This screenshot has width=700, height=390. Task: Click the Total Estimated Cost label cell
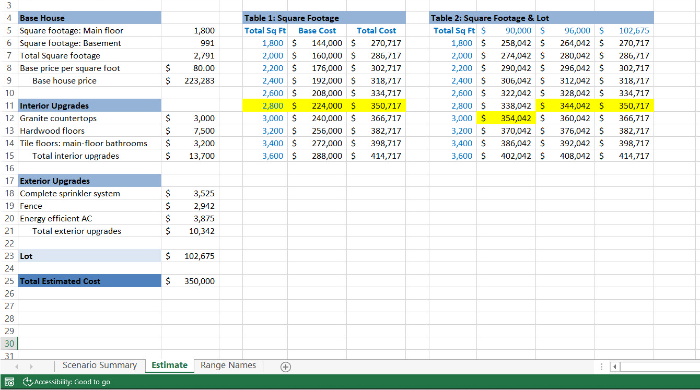click(x=90, y=281)
